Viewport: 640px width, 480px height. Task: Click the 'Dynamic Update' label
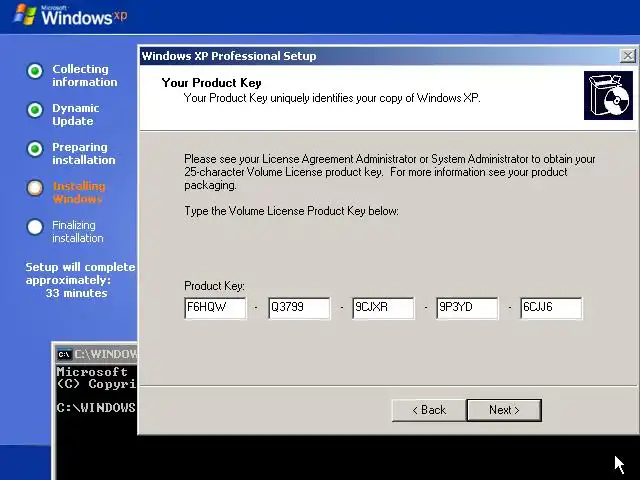(76, 115)
